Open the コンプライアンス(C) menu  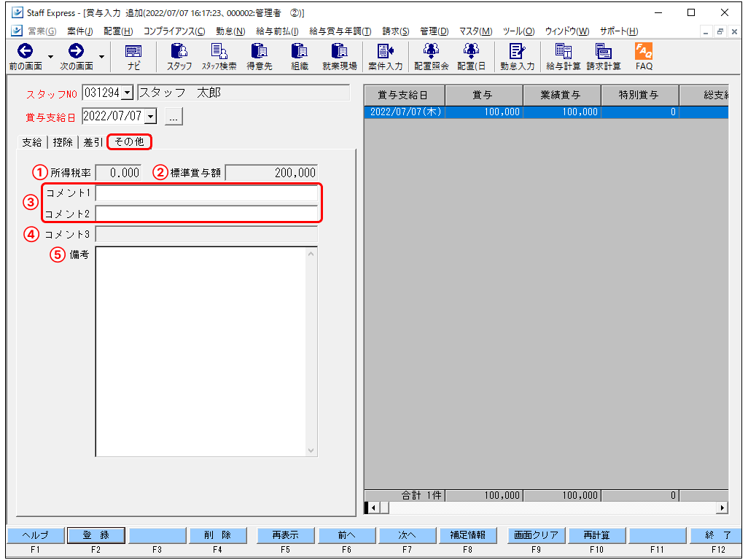pos(174,31)
